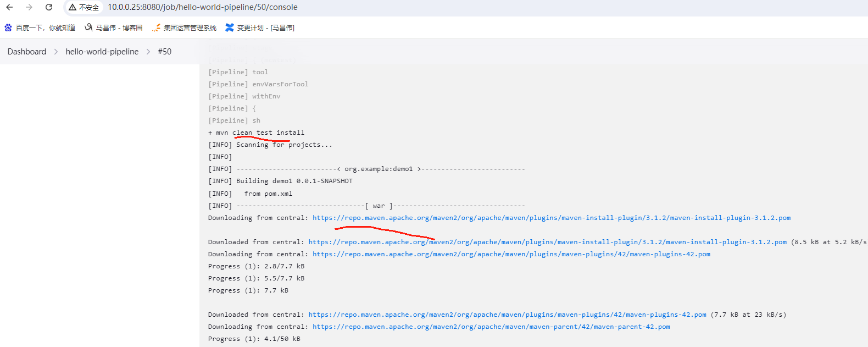Open the maven-parent-42.pom Downloading link
The image size is (868, 347).
pos(492,327)
